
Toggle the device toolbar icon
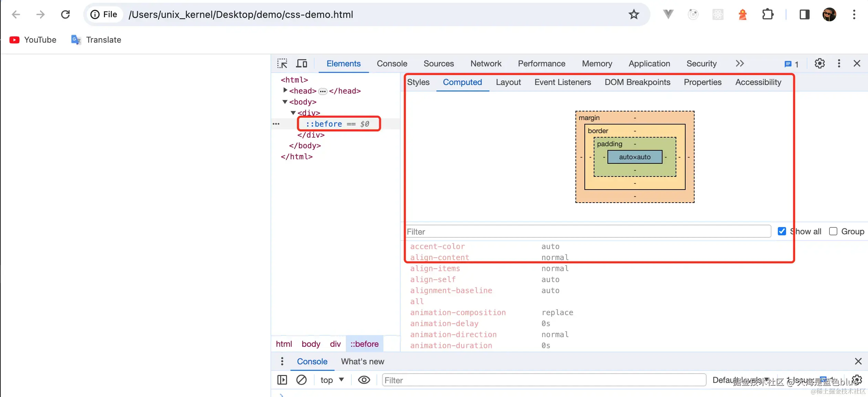pos(301,64)
